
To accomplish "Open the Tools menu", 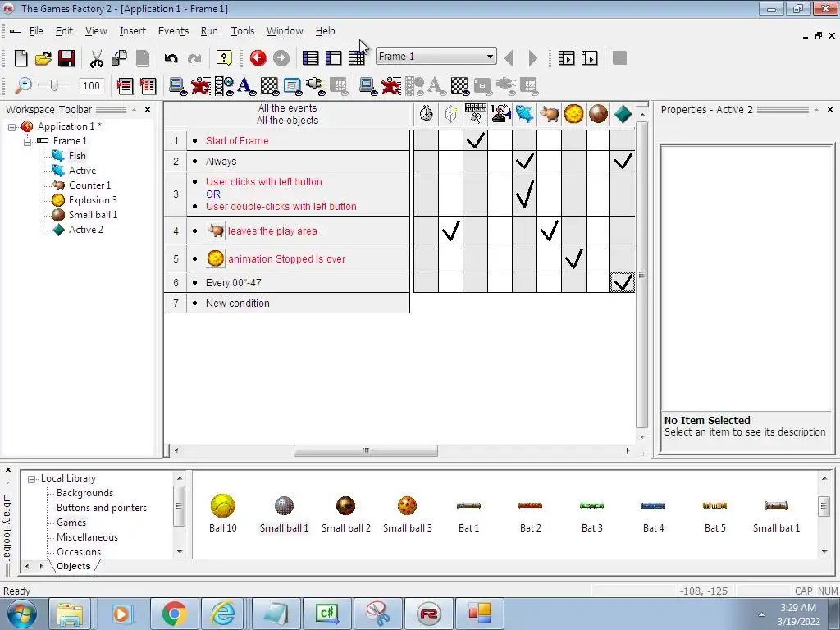I will 242,31.
